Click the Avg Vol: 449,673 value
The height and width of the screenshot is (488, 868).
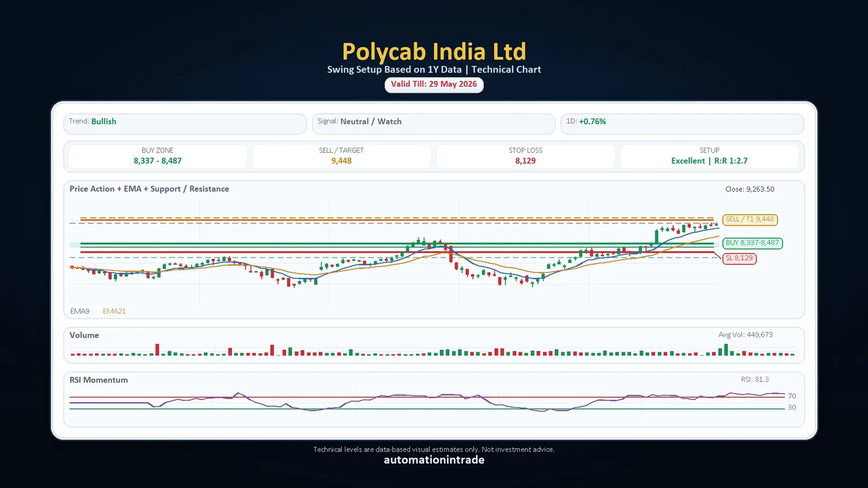point(746,335)
